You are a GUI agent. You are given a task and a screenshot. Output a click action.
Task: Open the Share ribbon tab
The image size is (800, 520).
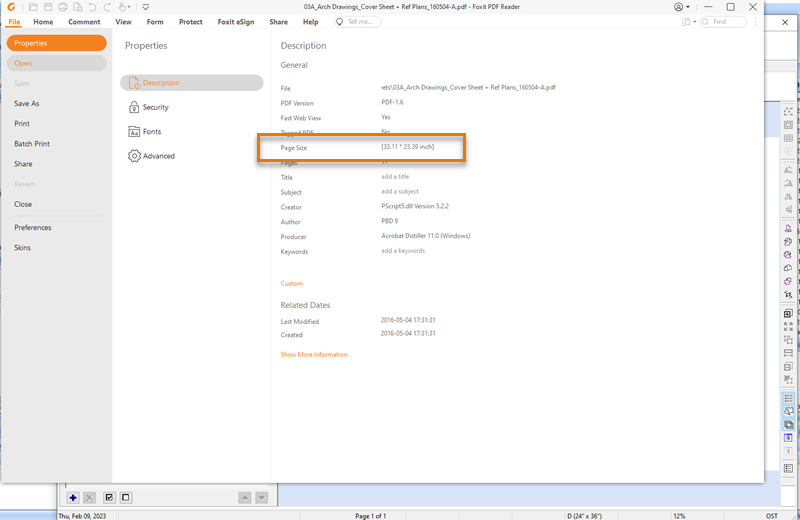point(279,22)
